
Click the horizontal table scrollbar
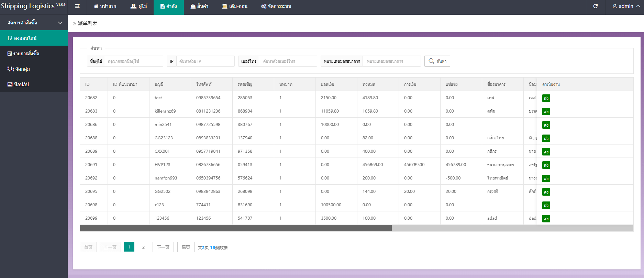pos(236,228)
